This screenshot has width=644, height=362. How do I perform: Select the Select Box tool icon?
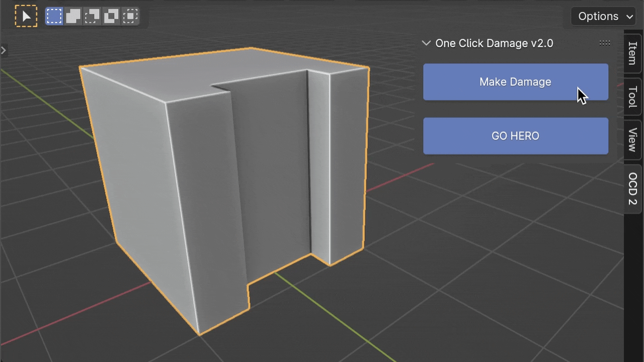tap(26, 16)
